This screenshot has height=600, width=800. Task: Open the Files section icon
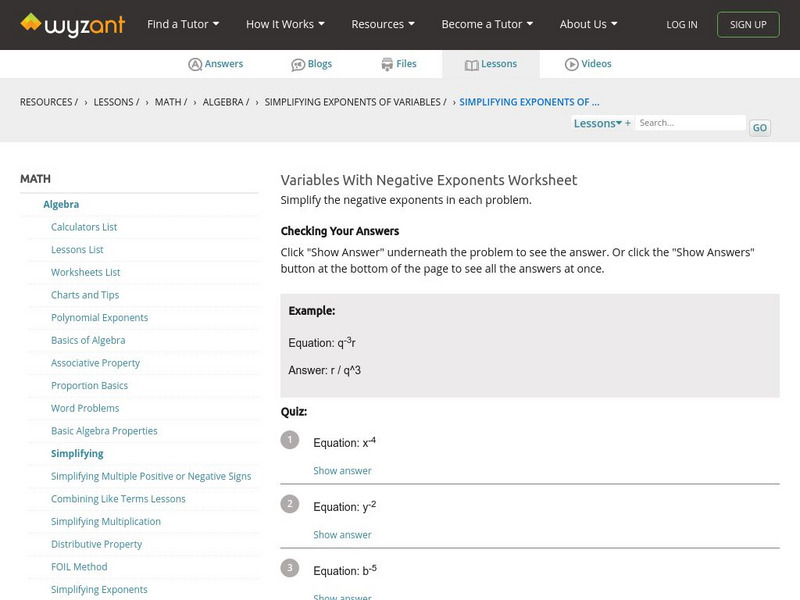coord(387,64)
